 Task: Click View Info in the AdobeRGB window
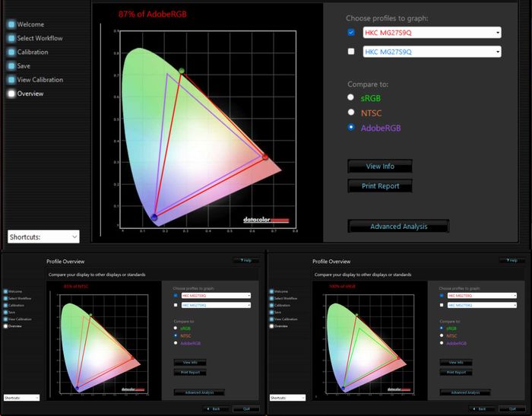coord(380,166)
